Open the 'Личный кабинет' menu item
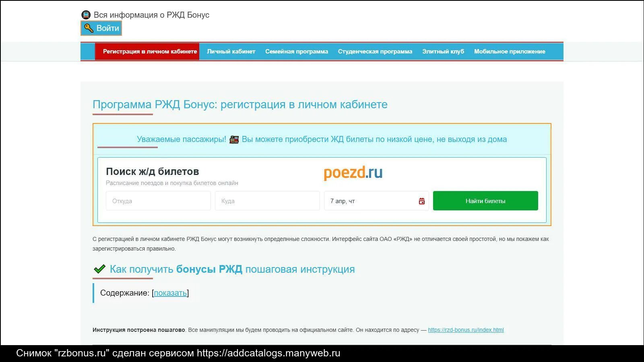 coord(231,51)
